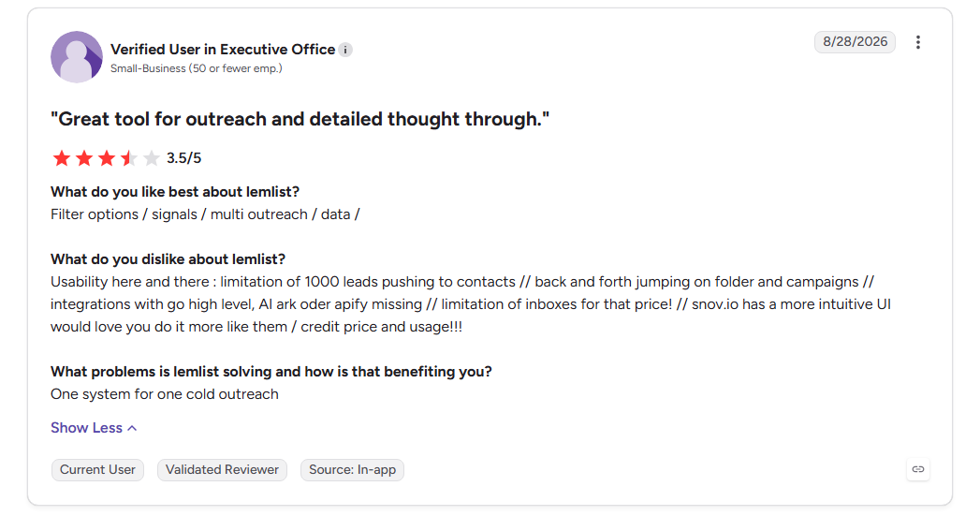Click the empty gray fifth star

point(152,157)
